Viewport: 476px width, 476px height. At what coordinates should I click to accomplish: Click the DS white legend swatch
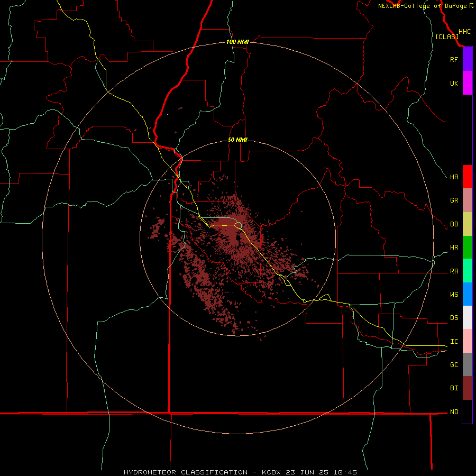[467, 317]
